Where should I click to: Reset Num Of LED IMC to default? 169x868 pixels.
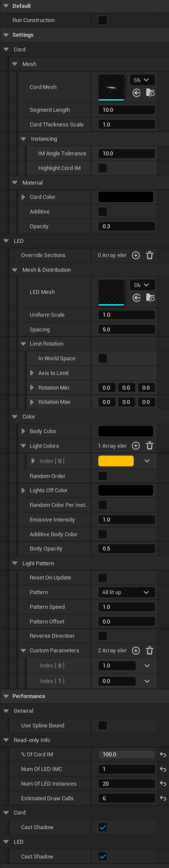click(163, 769)
